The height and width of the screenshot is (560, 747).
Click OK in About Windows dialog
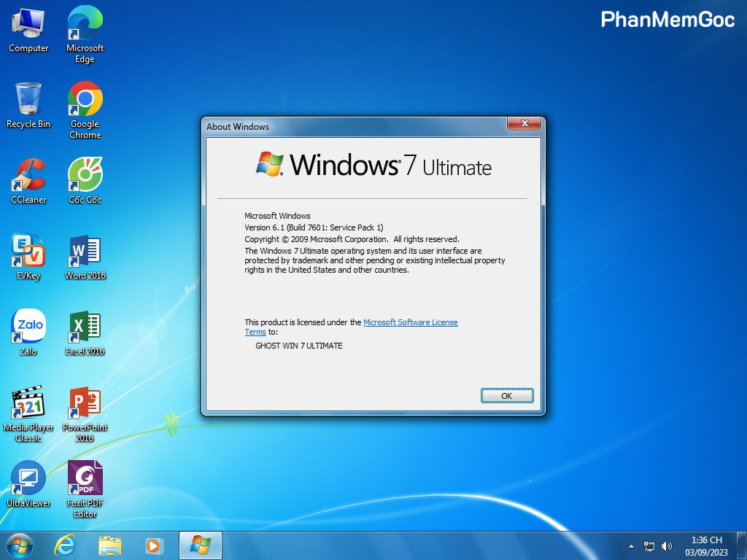click(x=507, y=396)
